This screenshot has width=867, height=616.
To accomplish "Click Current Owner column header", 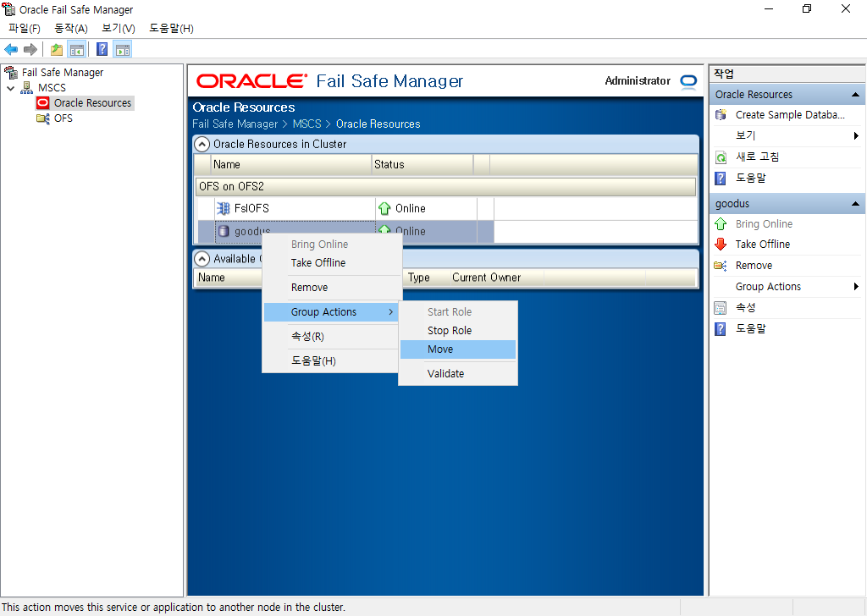I will [x=487, y=278].
